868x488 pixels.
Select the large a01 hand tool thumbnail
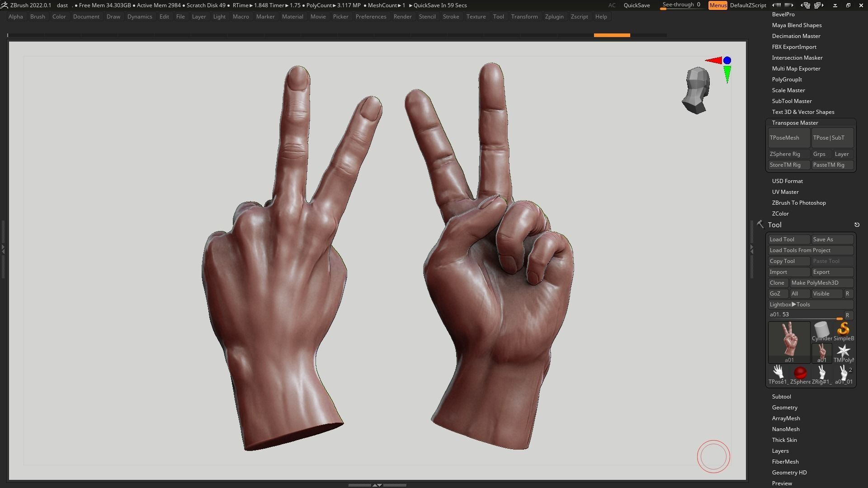(789, 342)
